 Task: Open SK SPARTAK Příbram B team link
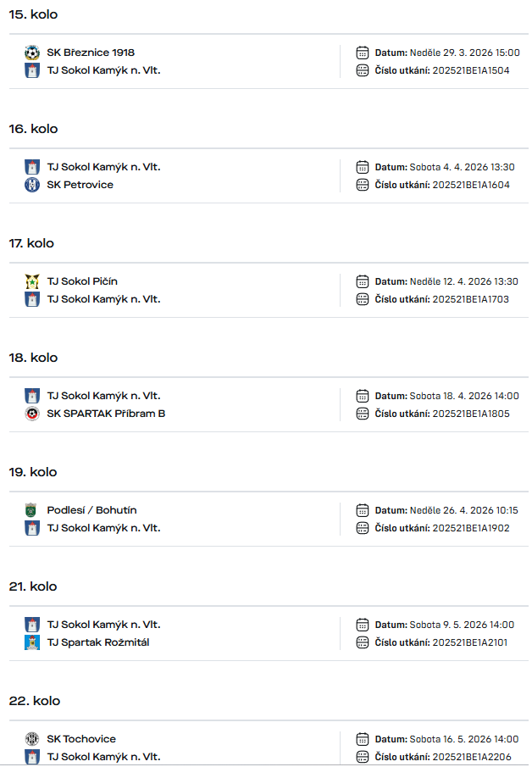(106, 414)
